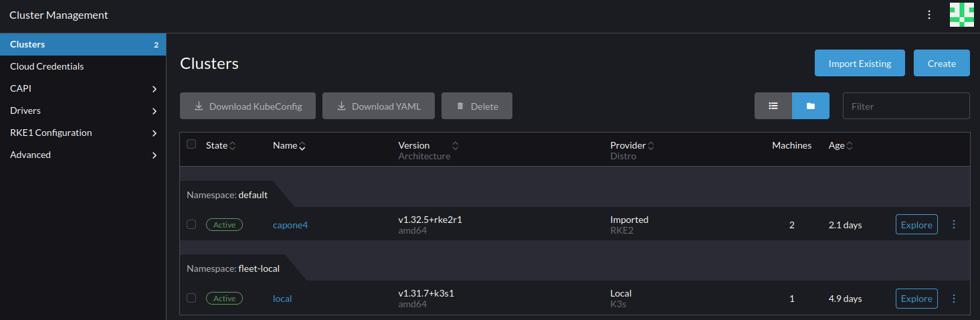Open the header kebab menu icon

(x=929, y=15)
